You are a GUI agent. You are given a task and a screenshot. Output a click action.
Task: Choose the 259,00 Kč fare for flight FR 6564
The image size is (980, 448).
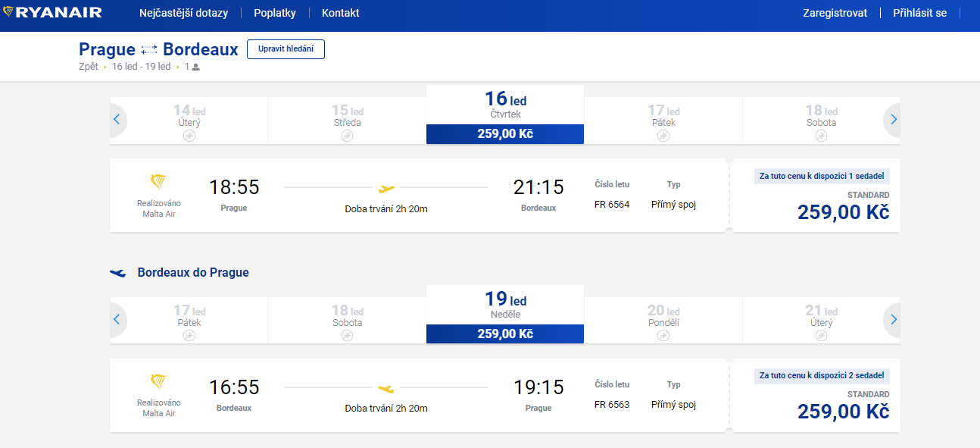click(843, 212)
